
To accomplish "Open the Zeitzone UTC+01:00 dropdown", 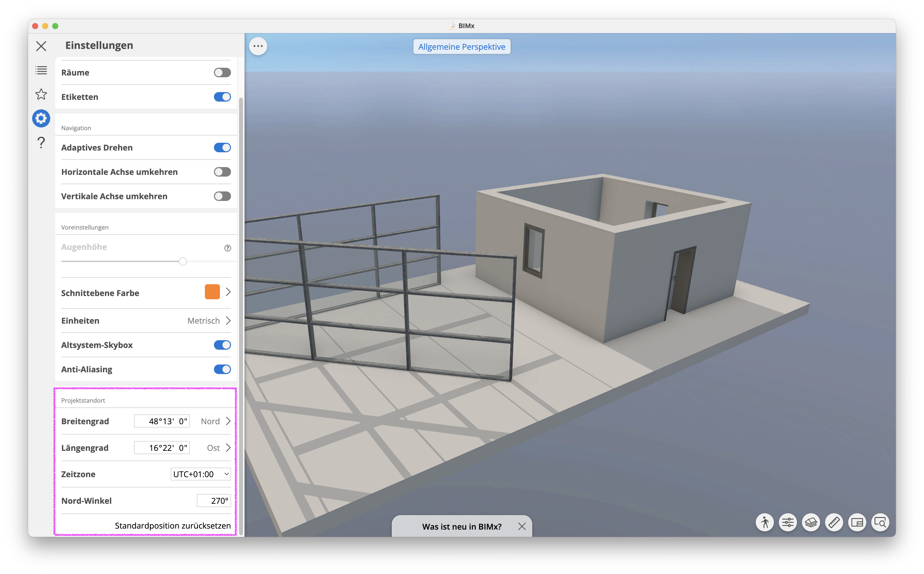I will click(201, 474).
